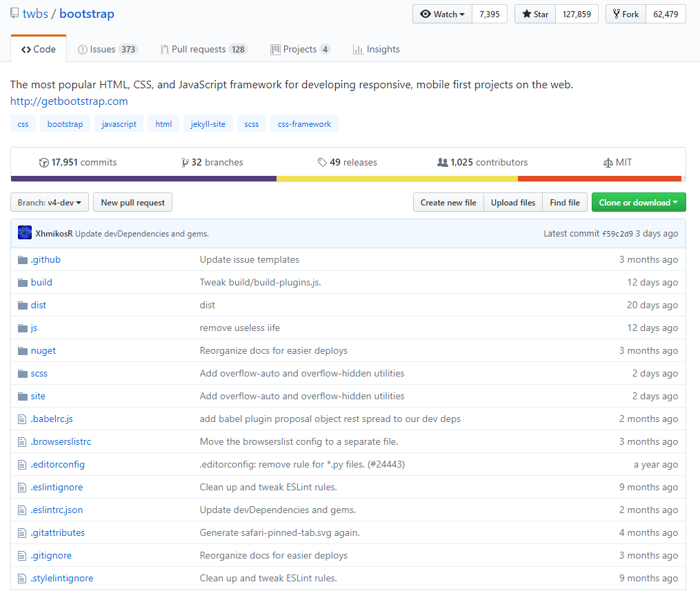Screen dimensions: 700x591
Task: Open the Issues tab
Action: 108,49
